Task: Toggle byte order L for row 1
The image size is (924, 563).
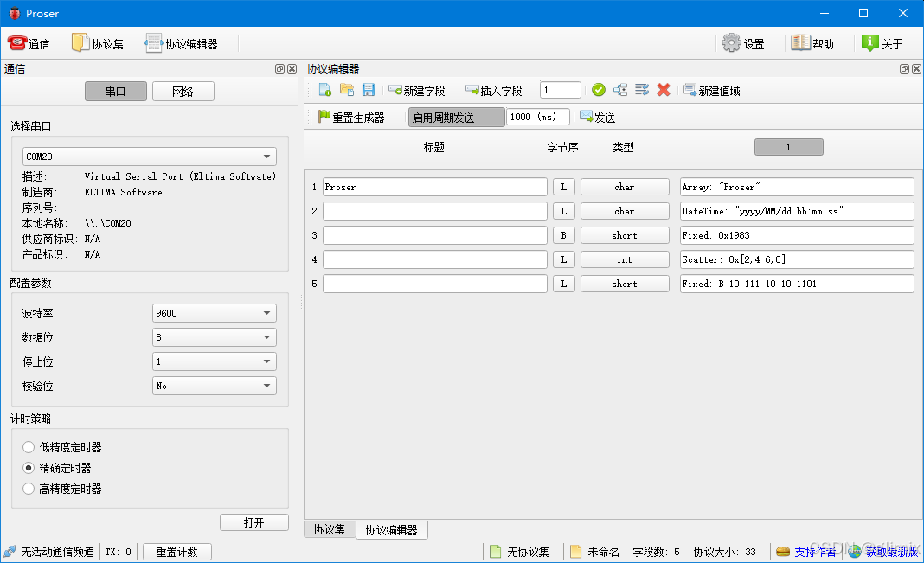Action: point(564,187)
